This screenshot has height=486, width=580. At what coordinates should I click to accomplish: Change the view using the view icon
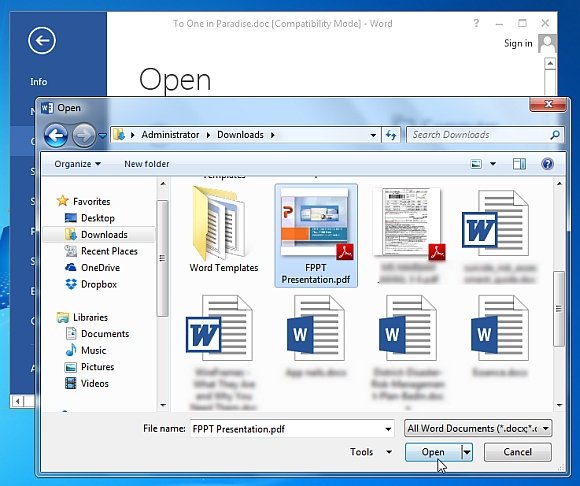pos(476,164)
